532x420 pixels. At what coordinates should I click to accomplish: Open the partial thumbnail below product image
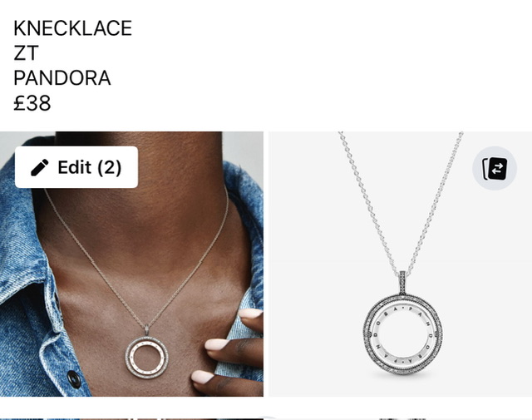coord(401,419)
